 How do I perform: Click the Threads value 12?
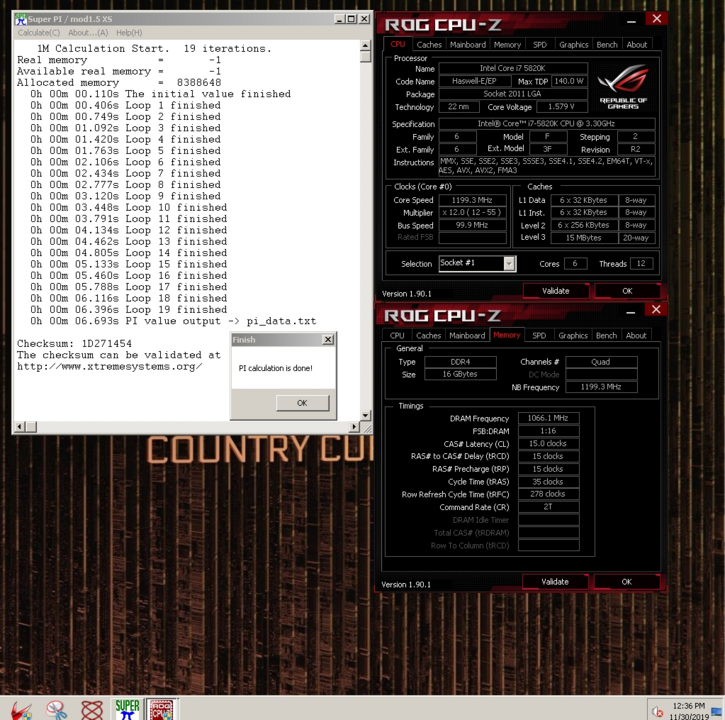[641, 264]
